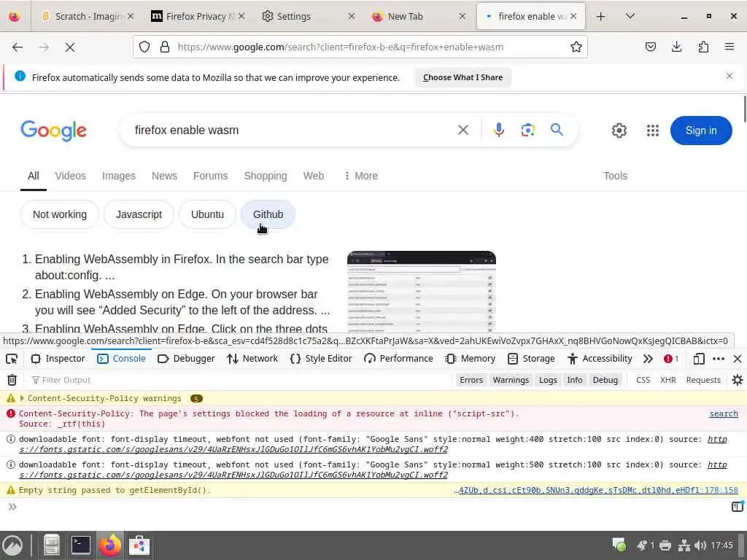Open the Performance DevTools tab
The width and height of the screenshot is (747, 560).
[x=398, y=359]
